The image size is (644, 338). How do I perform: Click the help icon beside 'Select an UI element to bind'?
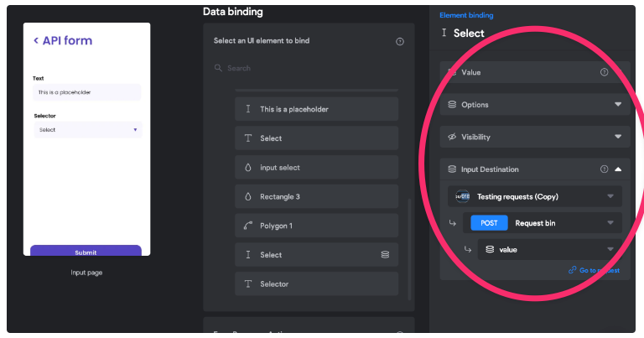(x=400, y=41)
